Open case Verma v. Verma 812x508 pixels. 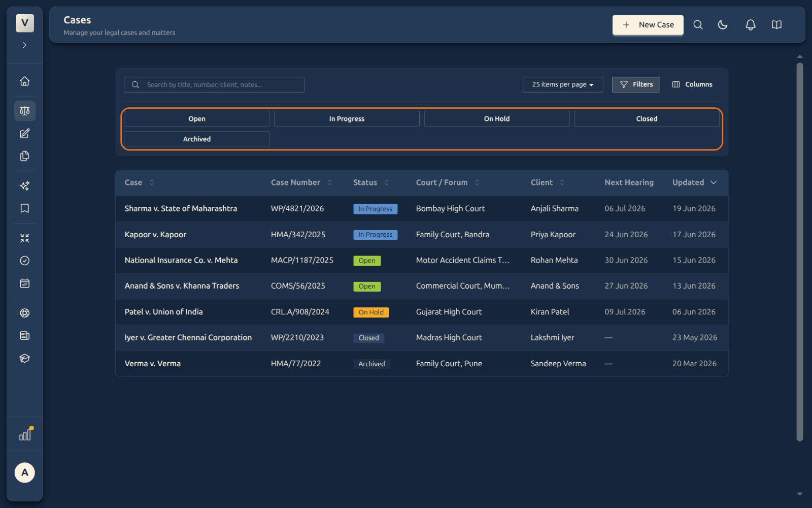[x=153, y=364]
